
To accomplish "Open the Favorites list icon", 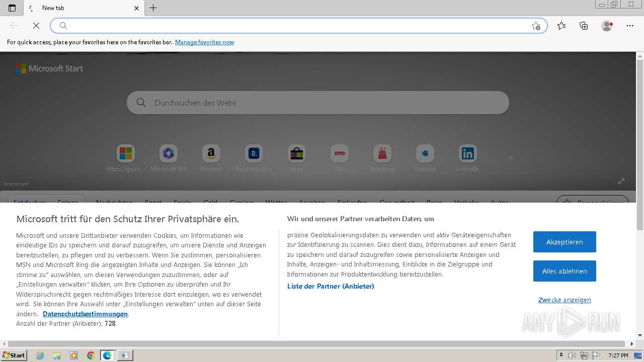I will coord(561,26).
